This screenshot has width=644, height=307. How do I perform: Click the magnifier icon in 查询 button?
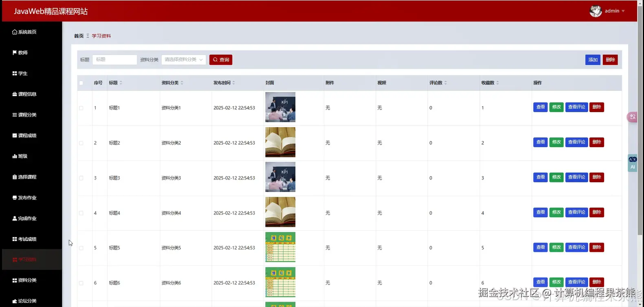[x=215, y=60]
